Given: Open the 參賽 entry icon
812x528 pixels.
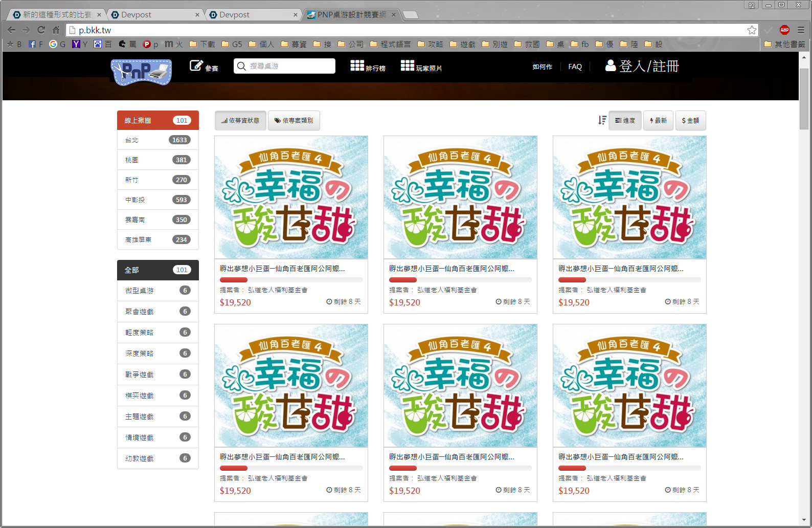Looking at the screenshot, I should pos(196,65).
